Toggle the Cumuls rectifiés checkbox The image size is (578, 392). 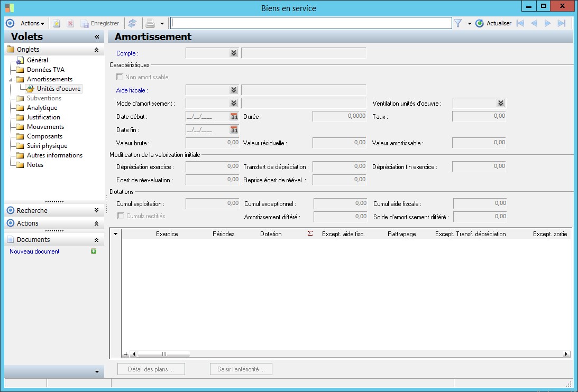pyautogui.click(x=121, y=216)
